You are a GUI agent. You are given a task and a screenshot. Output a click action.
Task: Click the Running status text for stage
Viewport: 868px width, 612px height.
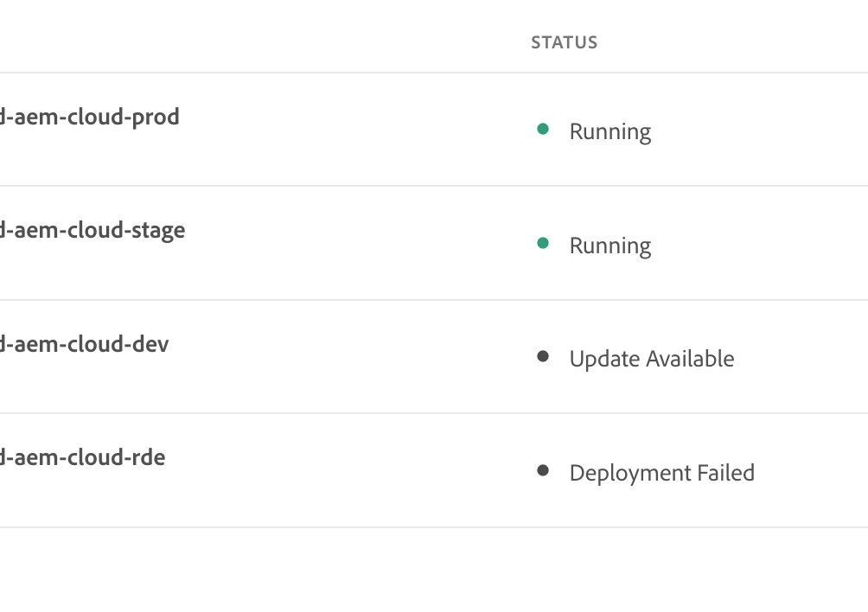point(610,246)
